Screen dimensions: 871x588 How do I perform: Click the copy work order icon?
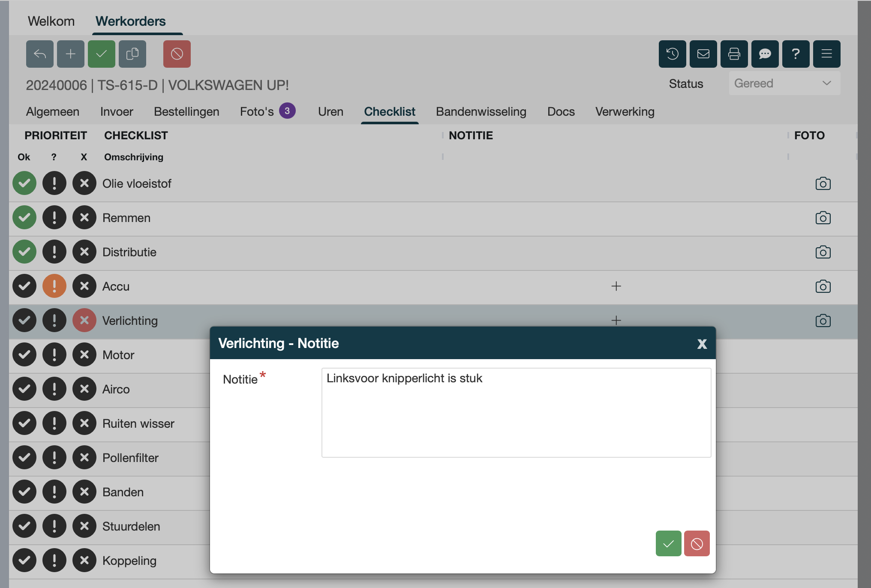point(132,54)
